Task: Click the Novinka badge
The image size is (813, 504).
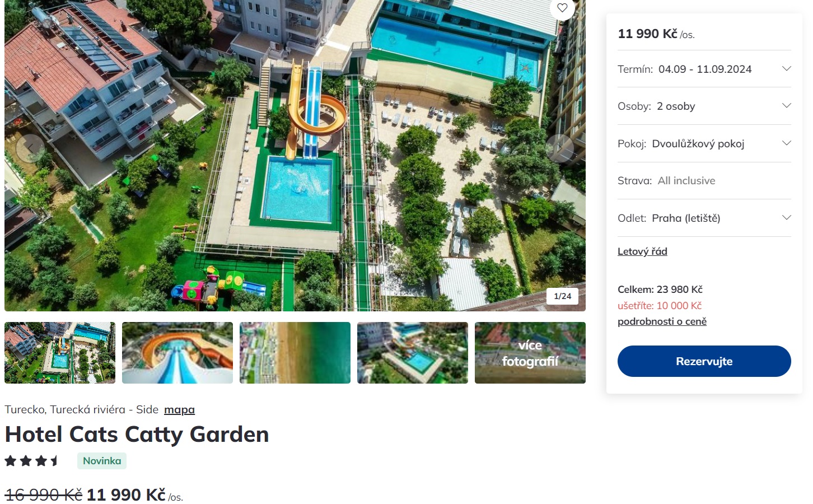Action: 102,461
